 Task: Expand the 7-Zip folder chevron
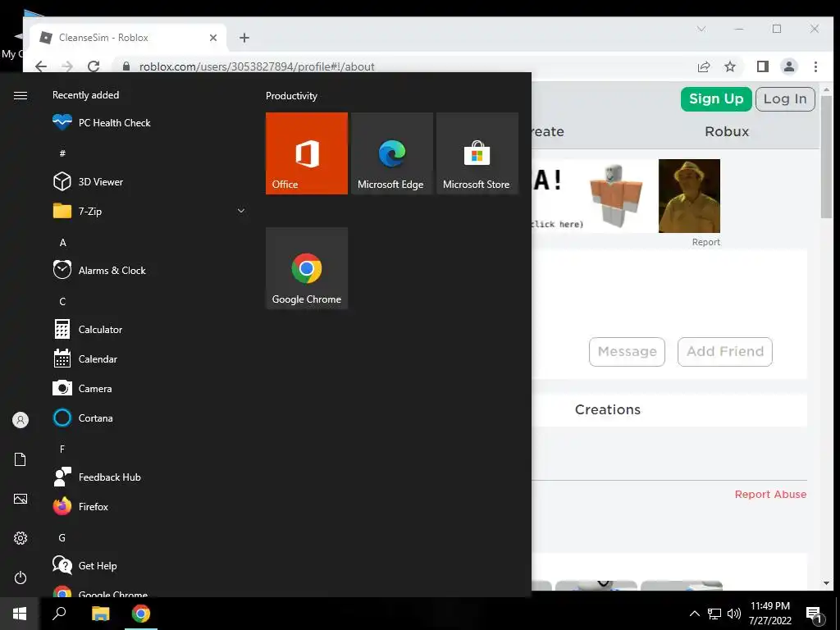241,211
